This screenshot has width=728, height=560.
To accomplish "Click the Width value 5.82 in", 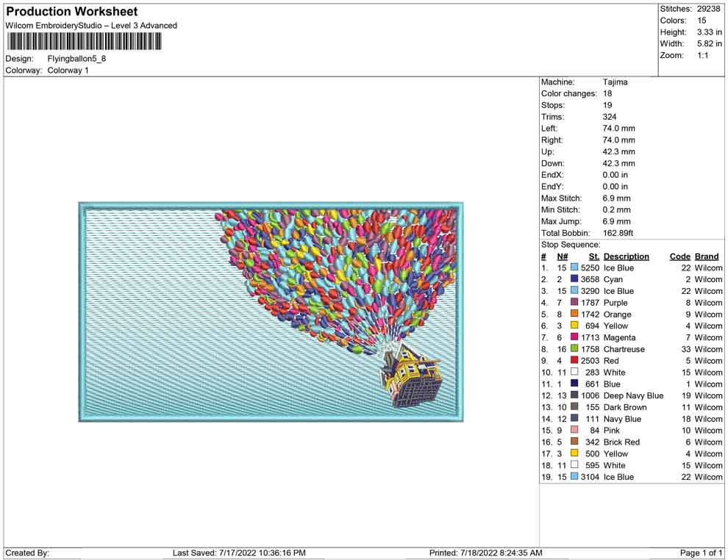I will click(710, 43).
